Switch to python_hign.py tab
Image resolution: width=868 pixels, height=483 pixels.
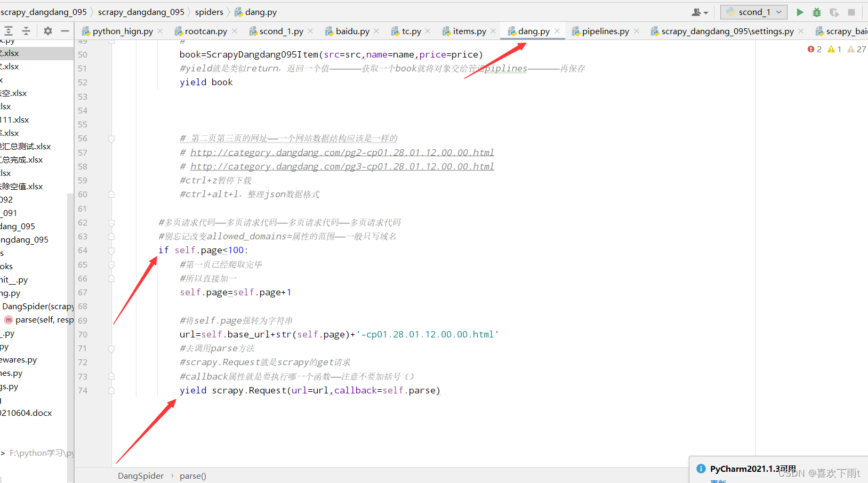click(x=123, y=31)
